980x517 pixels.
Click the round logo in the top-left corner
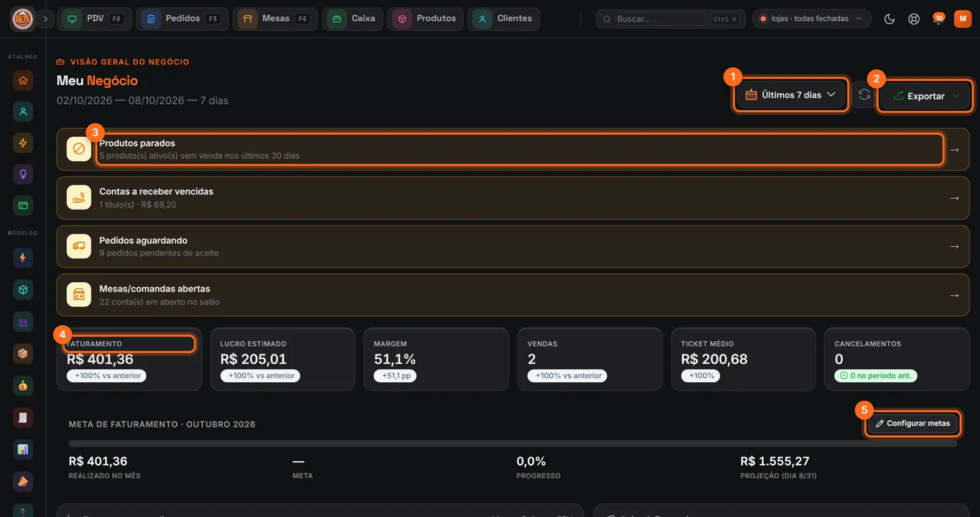pos(23,19)
